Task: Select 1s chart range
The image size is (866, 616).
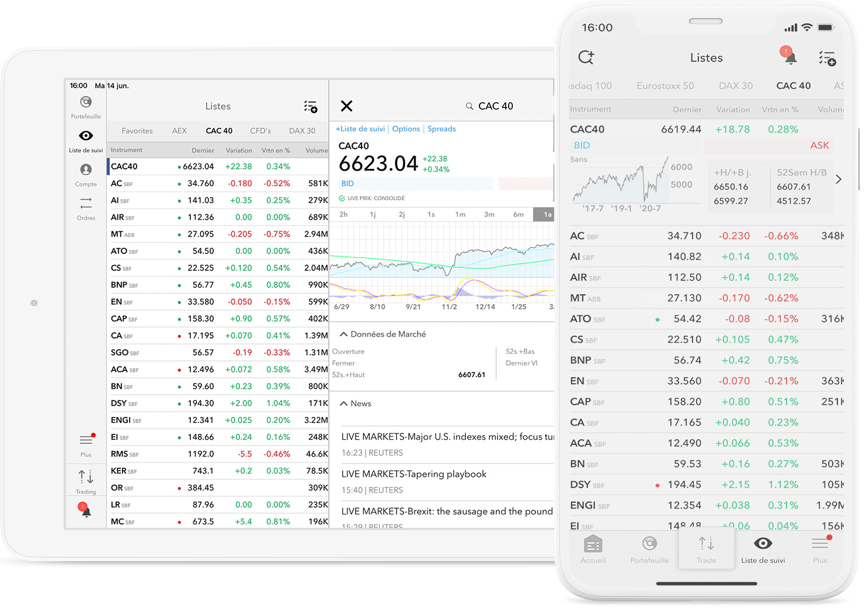Action: 431,214
